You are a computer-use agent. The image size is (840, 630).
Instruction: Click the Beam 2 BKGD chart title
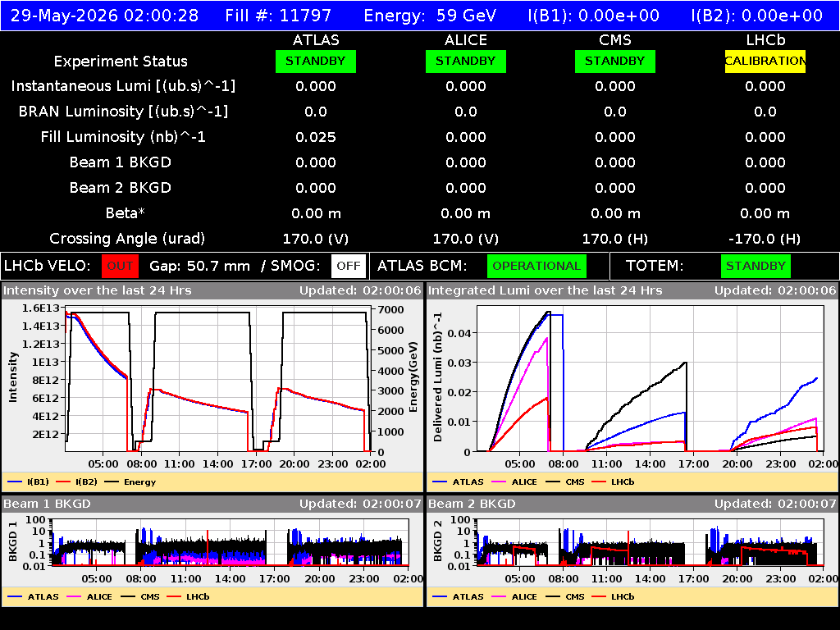tap(472, 504)
